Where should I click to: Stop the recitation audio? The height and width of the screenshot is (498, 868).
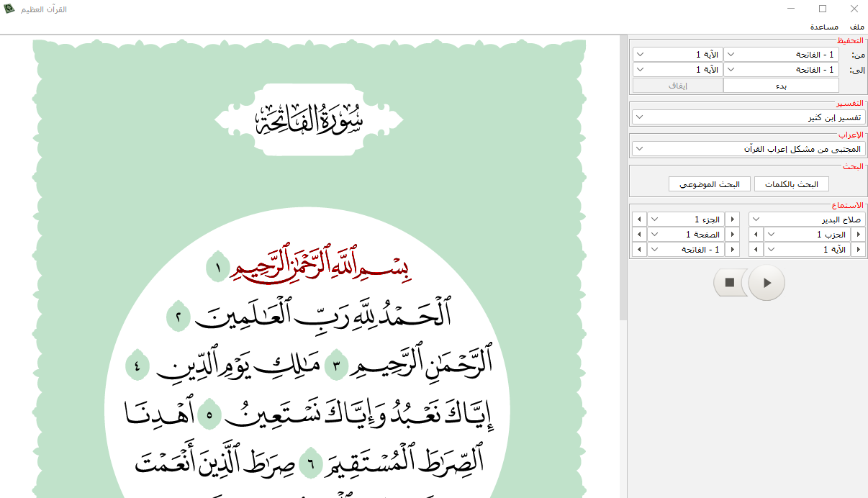(x=730, y=283)
